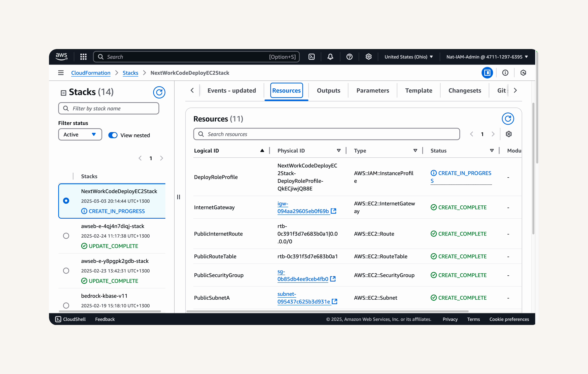Focus the top AWS Search bar

click(196, 57)
